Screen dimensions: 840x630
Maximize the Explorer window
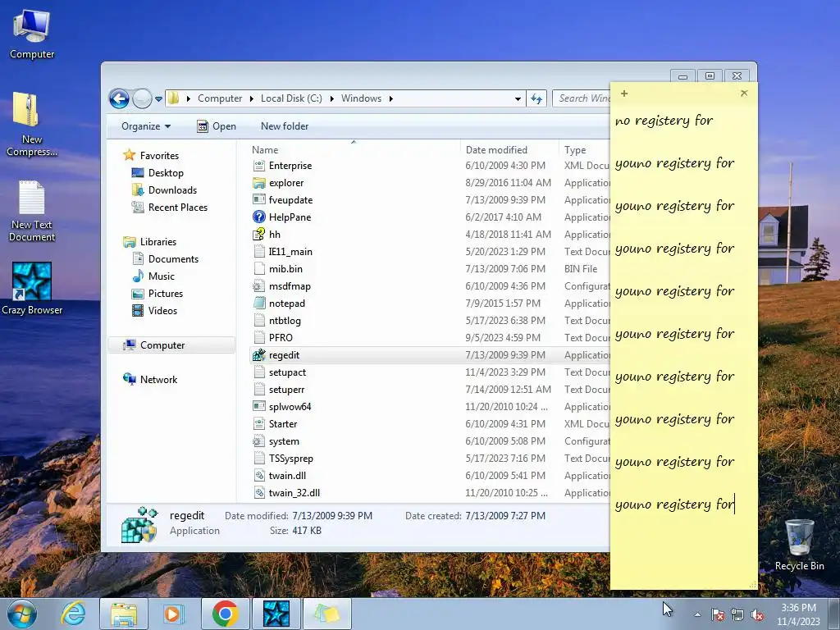[710, 76]
